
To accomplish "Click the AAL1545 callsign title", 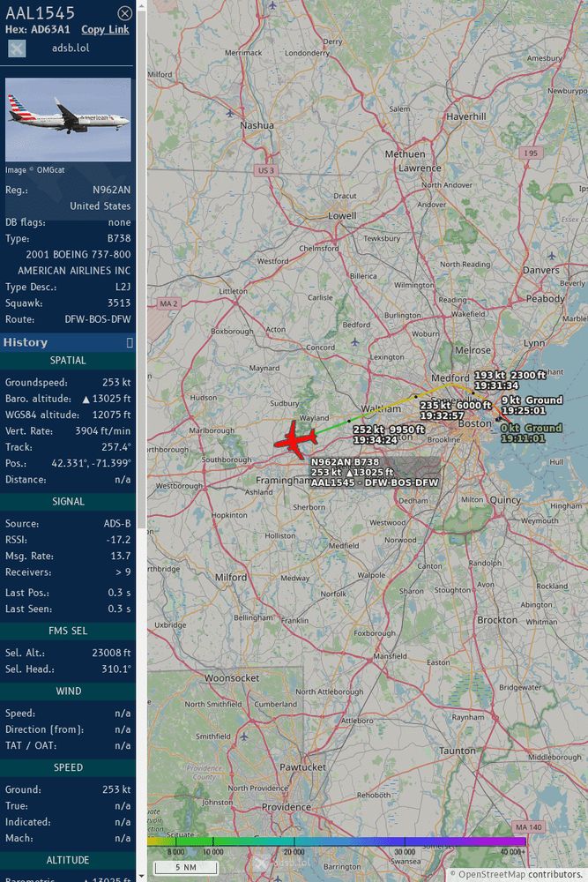I will point(40,13).
